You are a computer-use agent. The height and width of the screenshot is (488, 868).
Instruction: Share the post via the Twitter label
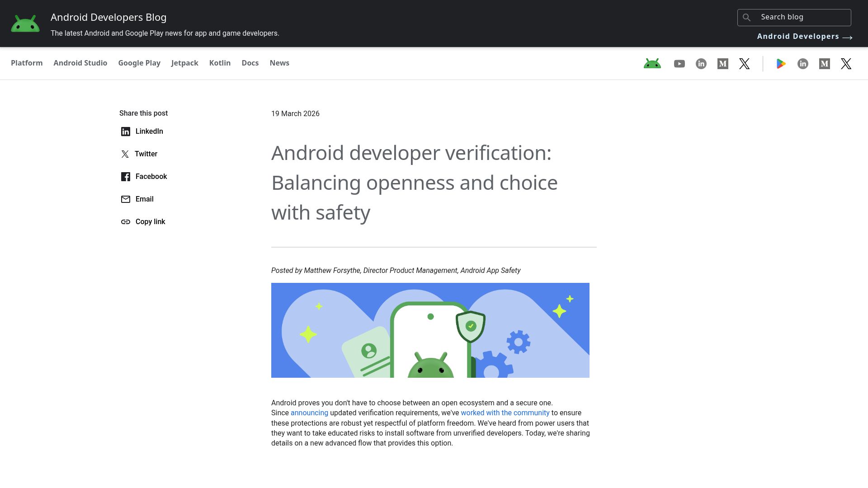[x=146, y=154]
